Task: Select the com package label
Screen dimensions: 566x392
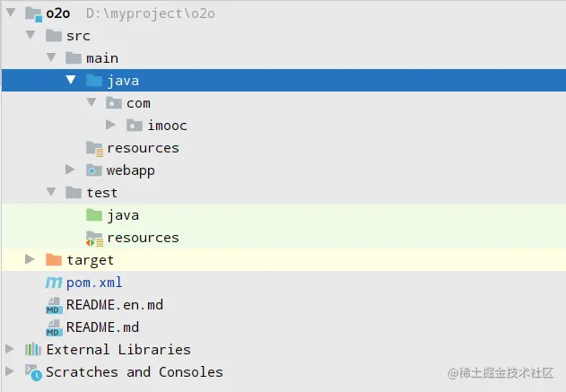Action: tap(138, 103)
